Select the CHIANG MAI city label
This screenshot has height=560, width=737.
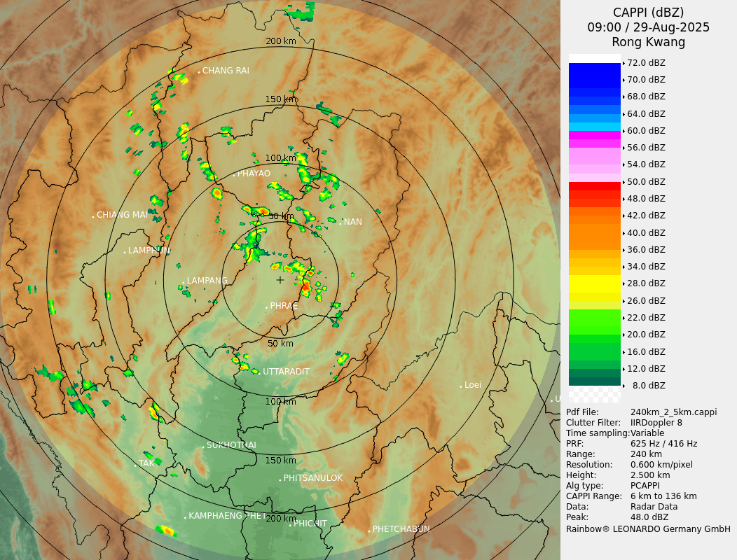click(122, 215)
